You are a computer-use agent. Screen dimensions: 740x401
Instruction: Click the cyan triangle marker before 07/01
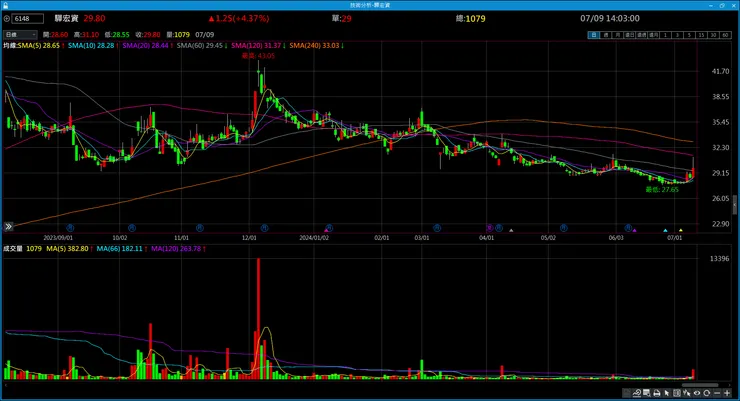[x=665, y=230]
